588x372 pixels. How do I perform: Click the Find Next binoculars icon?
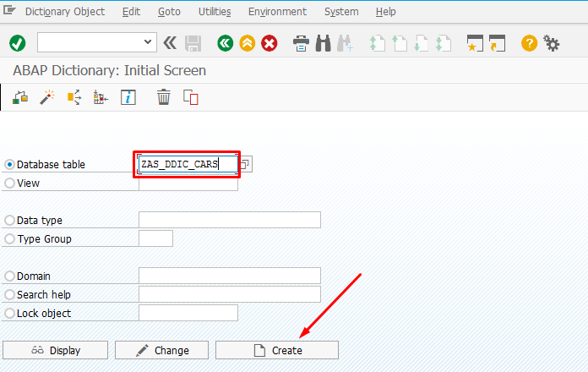point(345,43)
